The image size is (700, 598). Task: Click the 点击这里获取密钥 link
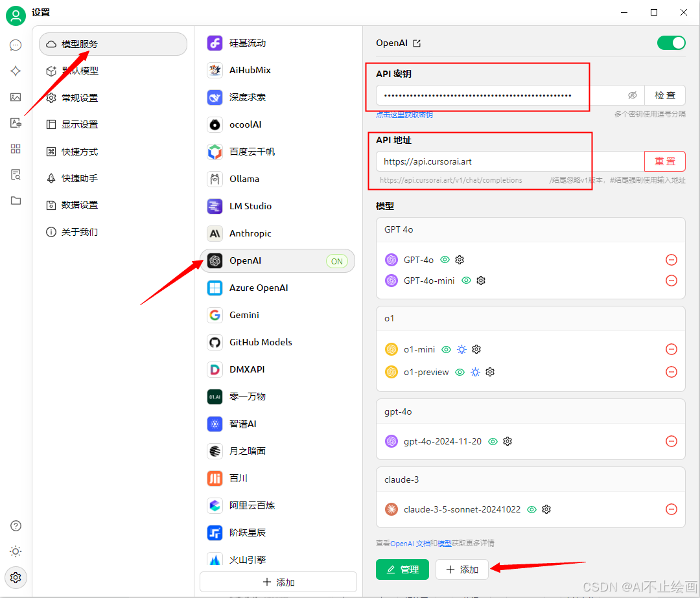(404, 115)
